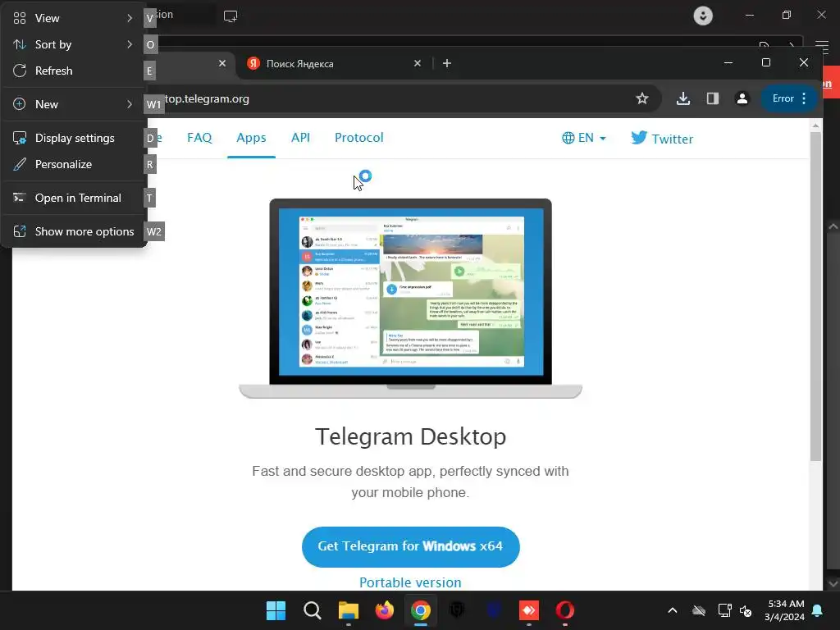
Task: Select Personalize in the context menu
Action: point(73,164)
